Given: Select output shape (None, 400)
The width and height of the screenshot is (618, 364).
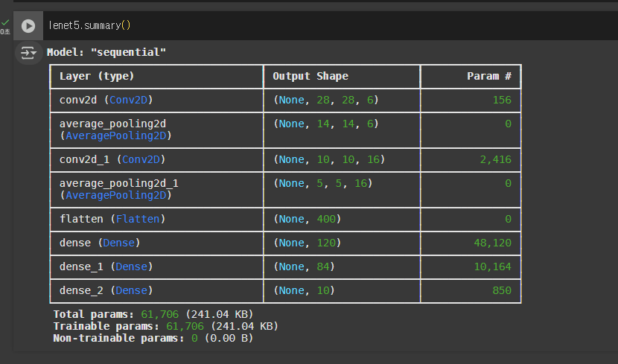Looking at the screenshot, I should (307, 219).
